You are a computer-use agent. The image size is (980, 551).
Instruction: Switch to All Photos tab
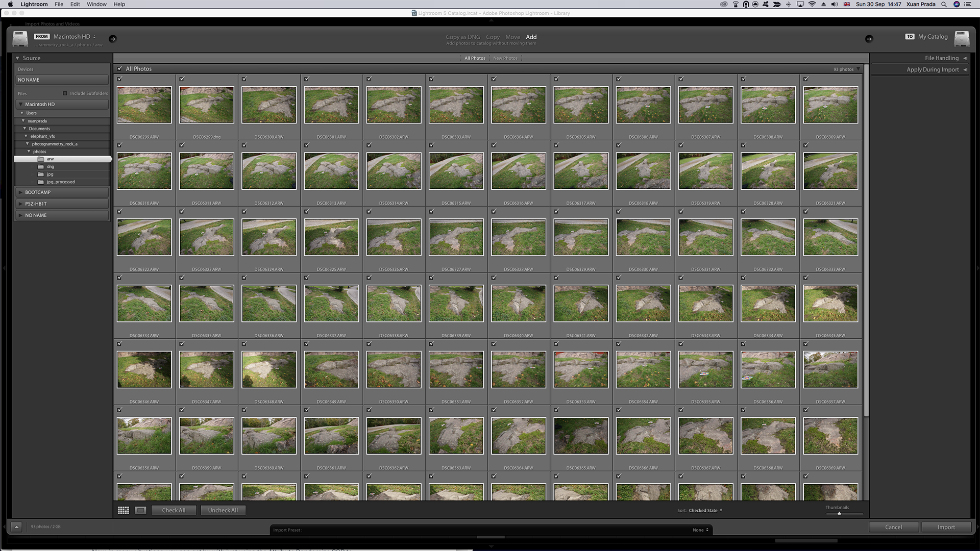(x=475, y=58)
